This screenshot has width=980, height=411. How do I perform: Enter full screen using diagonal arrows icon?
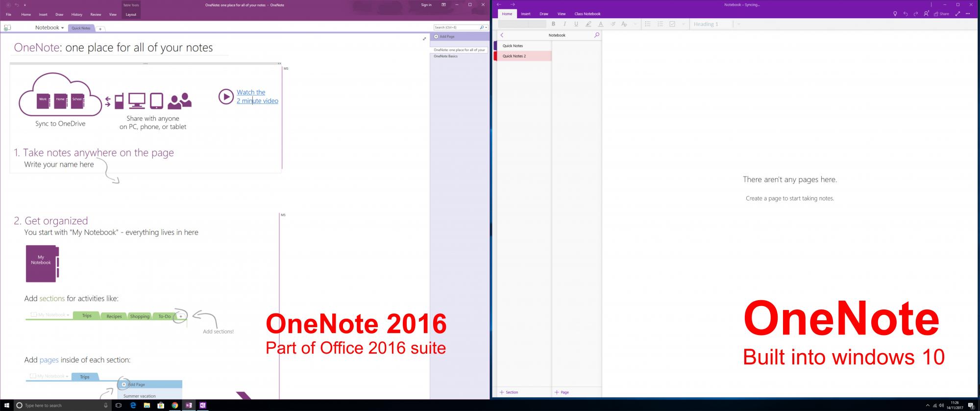tap(957, 14)
